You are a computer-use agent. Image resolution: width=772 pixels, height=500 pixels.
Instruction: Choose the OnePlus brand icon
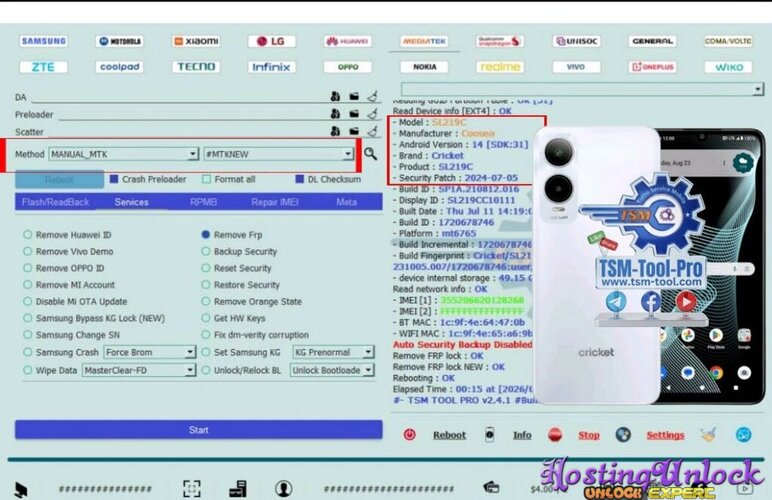tap(652, 66)
